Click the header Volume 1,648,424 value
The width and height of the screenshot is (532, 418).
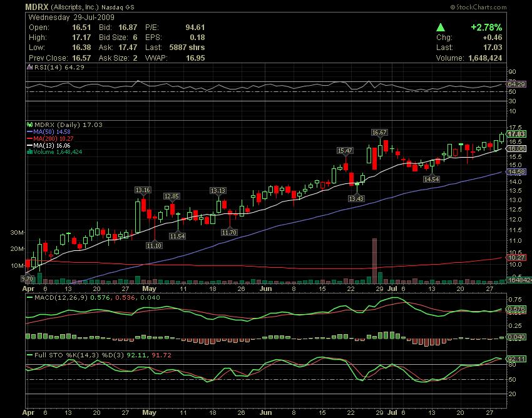485,58
